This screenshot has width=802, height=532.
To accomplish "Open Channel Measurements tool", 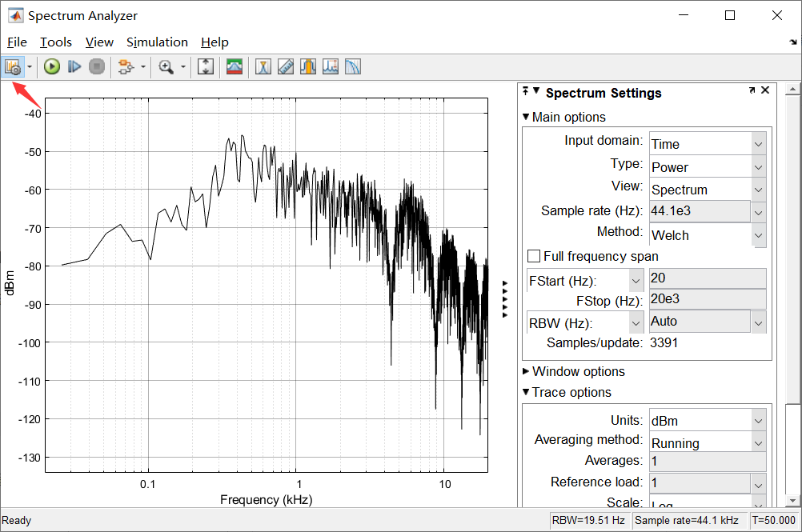I will pos(308,67).
